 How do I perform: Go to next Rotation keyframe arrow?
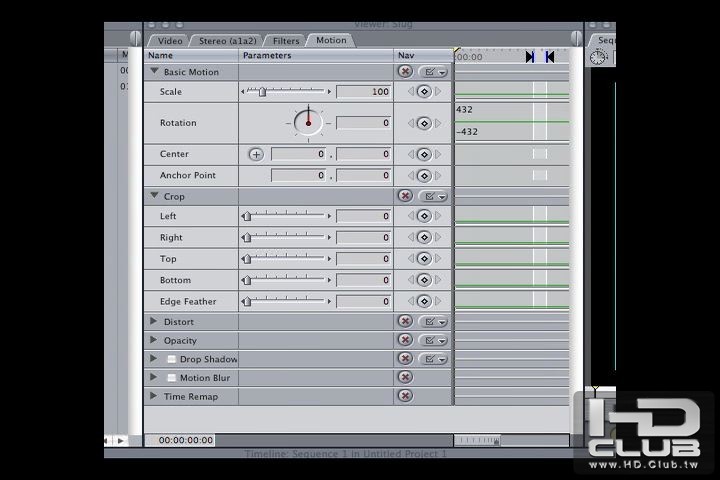pos(438,123)
